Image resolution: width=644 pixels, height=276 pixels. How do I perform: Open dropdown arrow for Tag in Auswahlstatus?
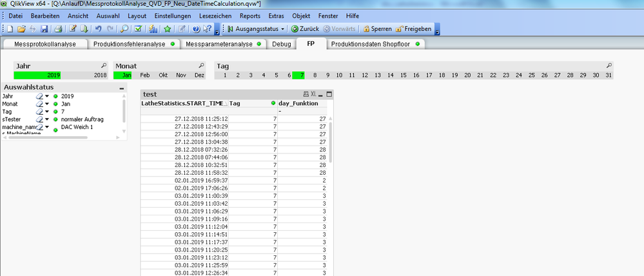coord(47,112)
